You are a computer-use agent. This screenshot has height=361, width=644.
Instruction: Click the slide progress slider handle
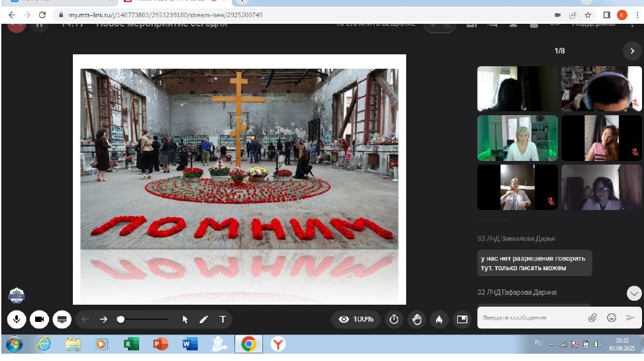(x=121, y=319)
